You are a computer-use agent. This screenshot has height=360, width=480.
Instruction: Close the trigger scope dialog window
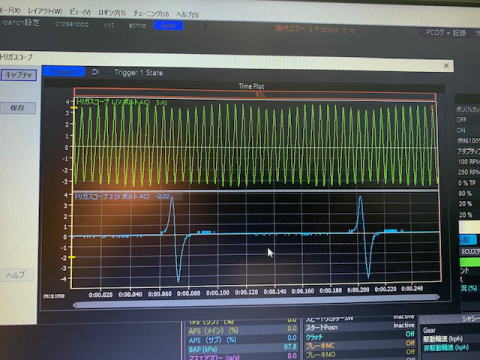click(x=447, y=66)
